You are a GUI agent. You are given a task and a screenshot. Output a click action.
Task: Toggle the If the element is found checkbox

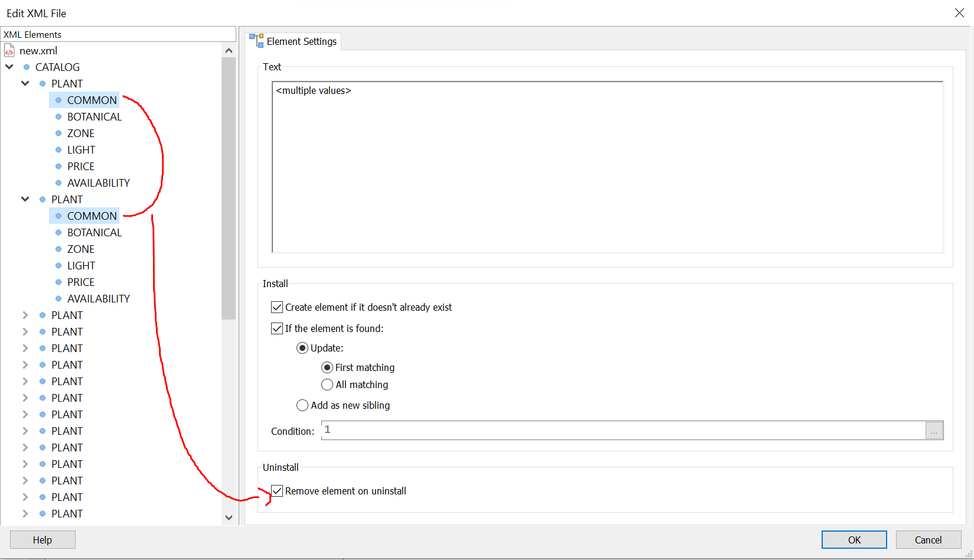pos(277,328)
